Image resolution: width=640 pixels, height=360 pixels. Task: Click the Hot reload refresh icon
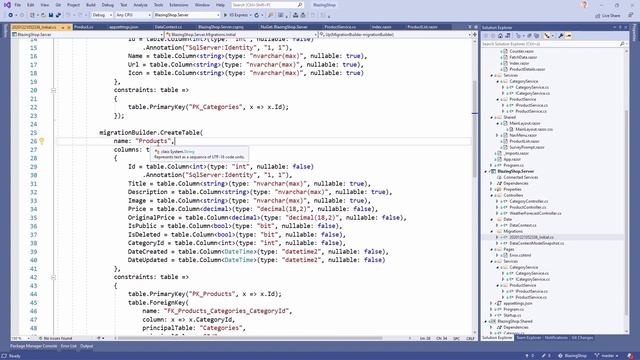pos(257,15)
